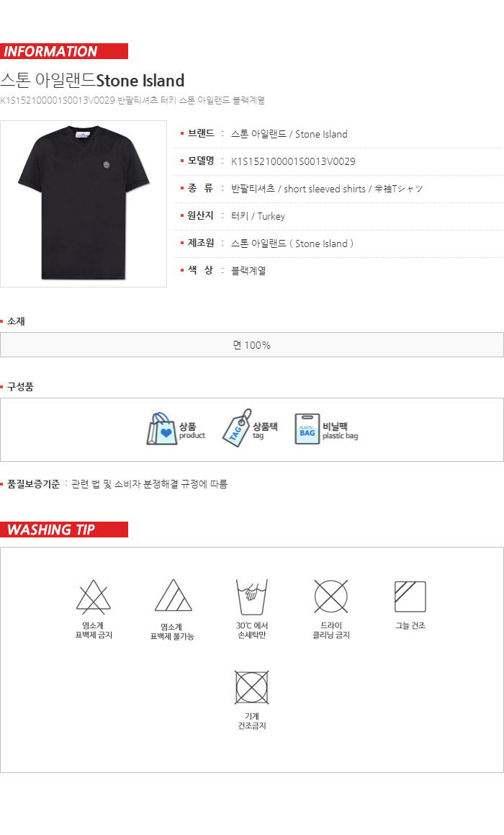
Task: Click the Stone Island product title
Action: [x=93, y=81]
